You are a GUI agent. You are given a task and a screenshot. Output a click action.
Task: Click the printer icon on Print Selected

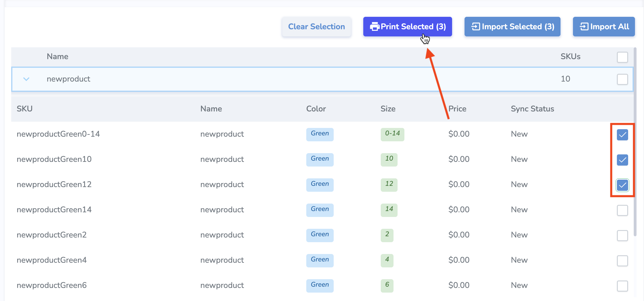coord(374,27)
